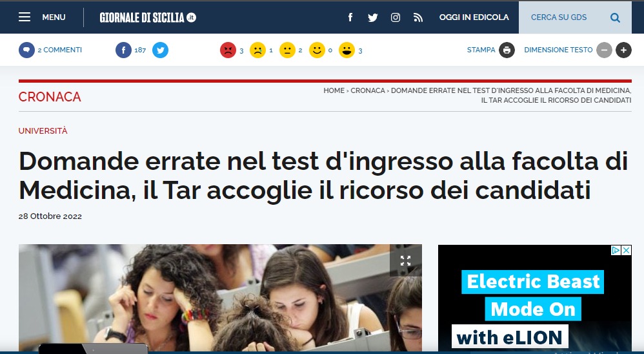Increase text size with the plus button
Image resolution: width=644 pixels, height=354 pixels.
[623, 50]
